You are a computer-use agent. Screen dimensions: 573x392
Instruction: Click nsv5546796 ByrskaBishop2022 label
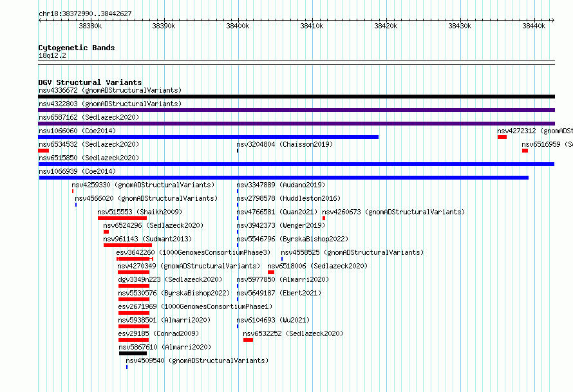click(292, 239)
